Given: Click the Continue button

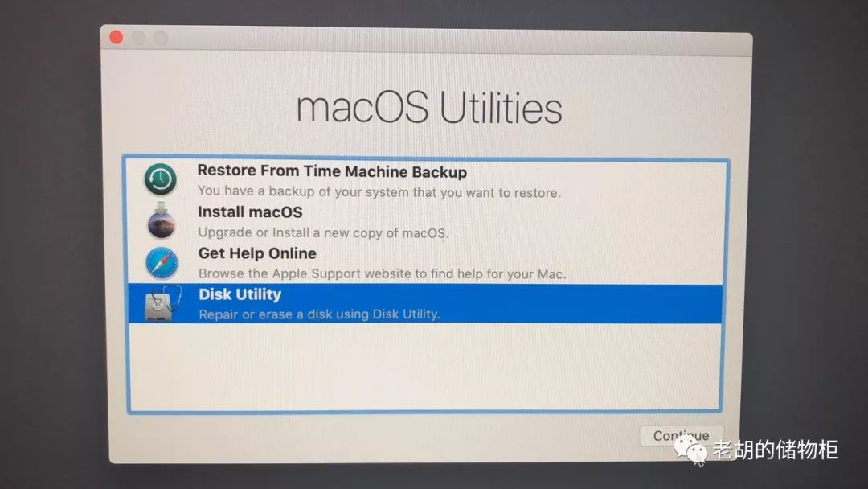Looking at the screenshot, I should pos(682,436).
